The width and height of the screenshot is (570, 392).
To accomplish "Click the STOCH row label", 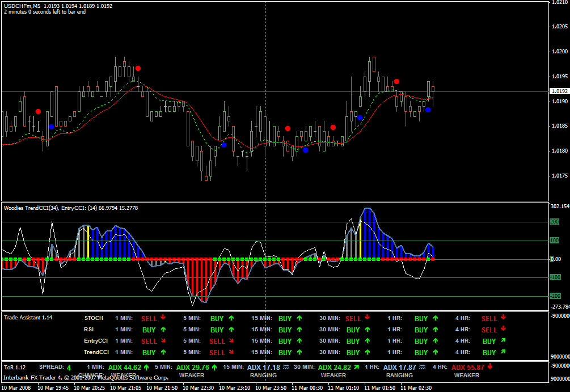I will 94,318.
